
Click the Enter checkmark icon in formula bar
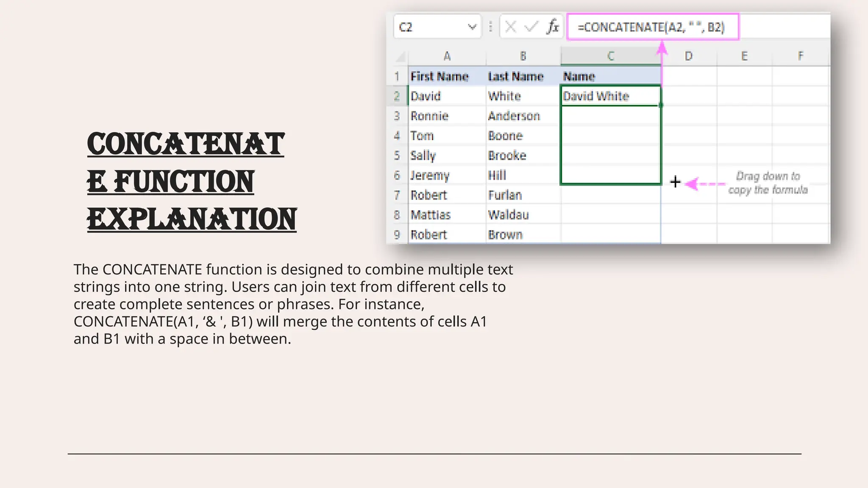[531, 27]
